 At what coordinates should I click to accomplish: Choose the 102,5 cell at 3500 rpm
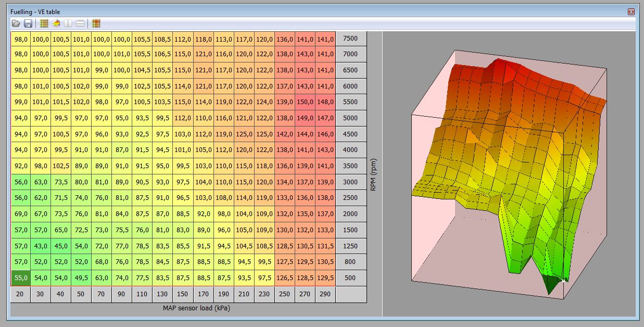[61, 166]
